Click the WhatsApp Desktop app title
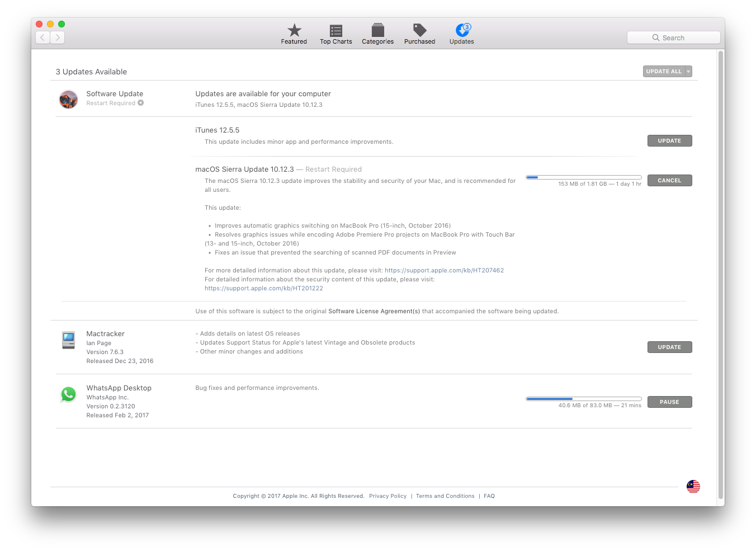This screenshot has width=756, height=551. (119, 388)
